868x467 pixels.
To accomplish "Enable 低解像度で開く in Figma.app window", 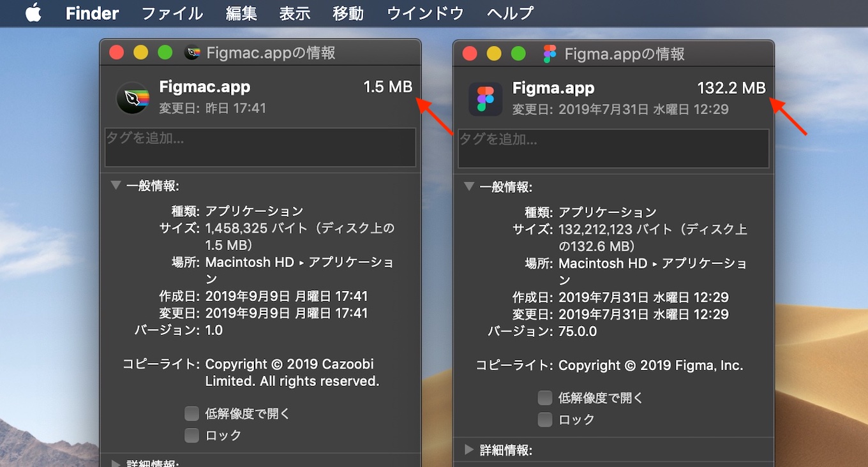I will pos(544,397).
